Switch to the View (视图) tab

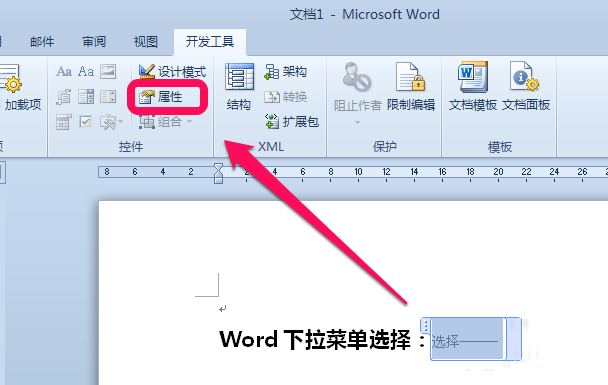click(x=146, y=41)
